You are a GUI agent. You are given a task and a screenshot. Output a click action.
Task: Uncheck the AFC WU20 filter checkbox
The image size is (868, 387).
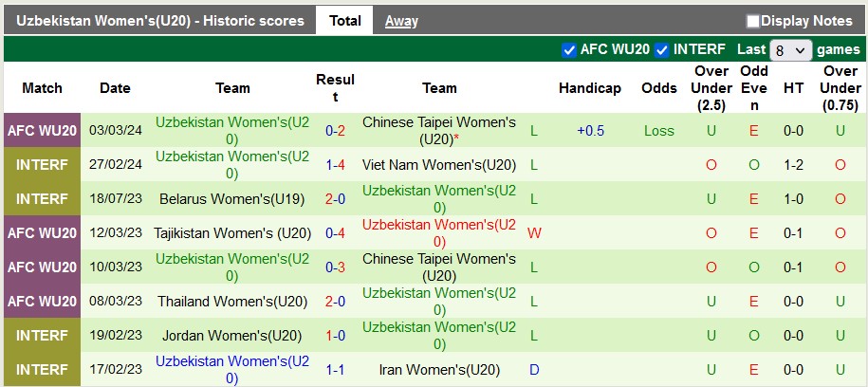[569, 49]
